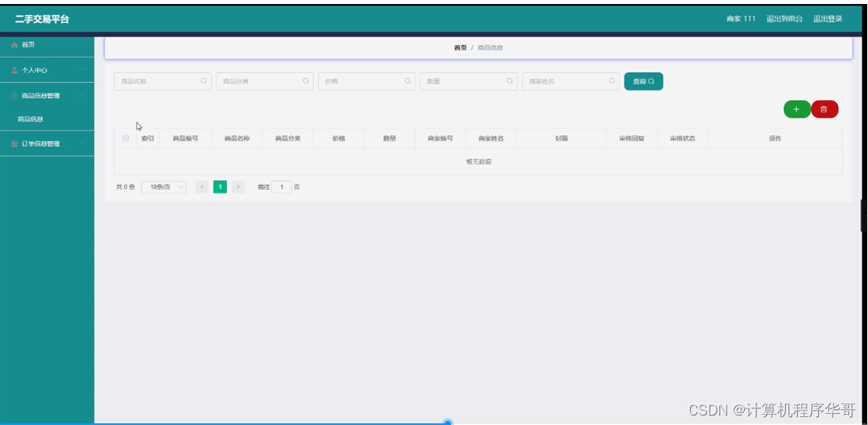Toggle the select-all checkbox in table header
The width and height of the screenshot is (868, 425).
point(126,138)
